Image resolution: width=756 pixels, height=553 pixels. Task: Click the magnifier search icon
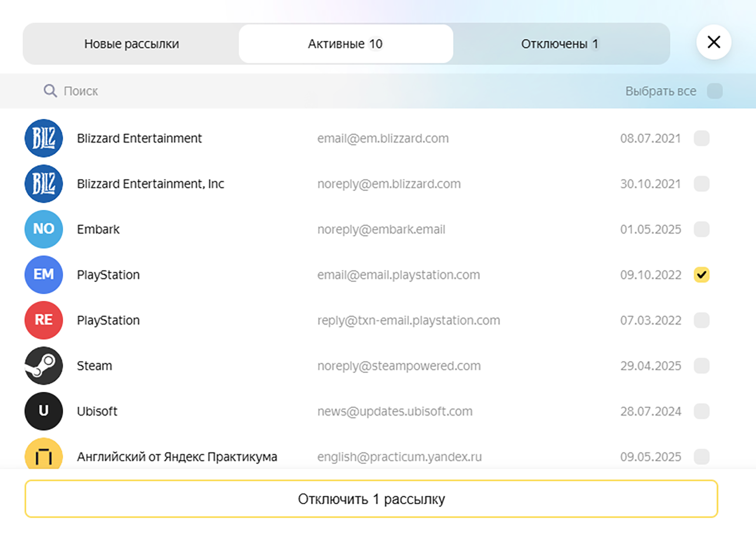click(50, 91)
